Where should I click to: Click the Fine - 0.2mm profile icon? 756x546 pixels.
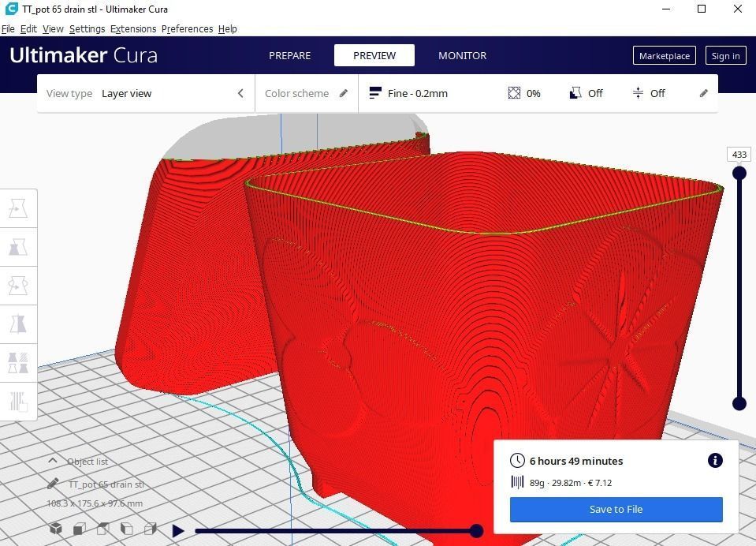coord(375,92)
